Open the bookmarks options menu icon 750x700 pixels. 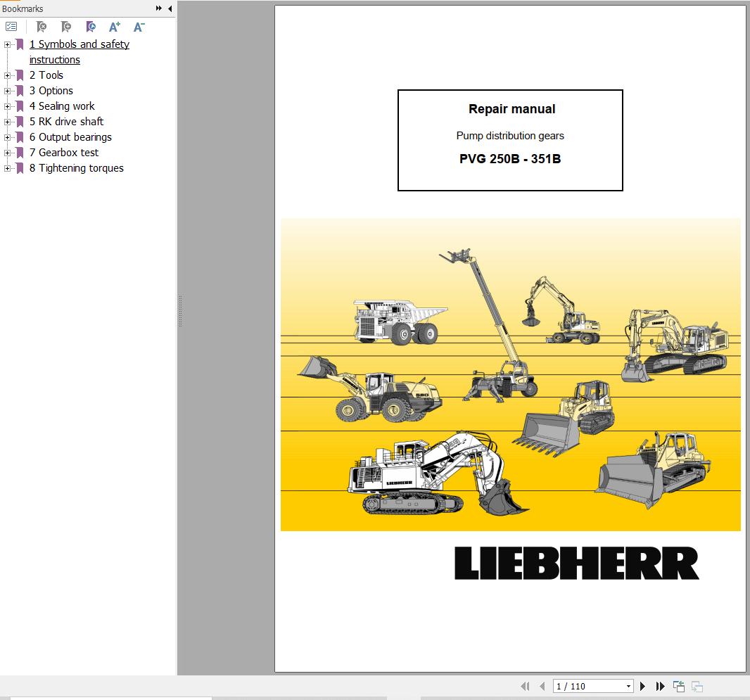(x=11, y=27)
